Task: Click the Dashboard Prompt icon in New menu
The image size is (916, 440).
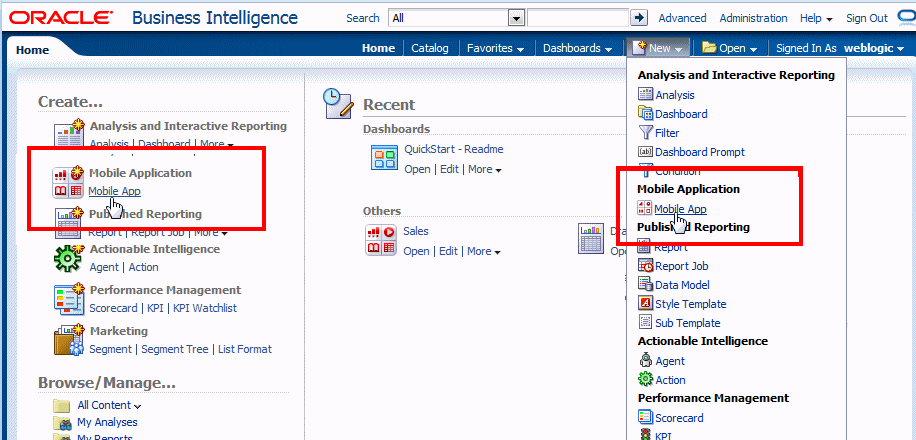Action: click(645, 151)
